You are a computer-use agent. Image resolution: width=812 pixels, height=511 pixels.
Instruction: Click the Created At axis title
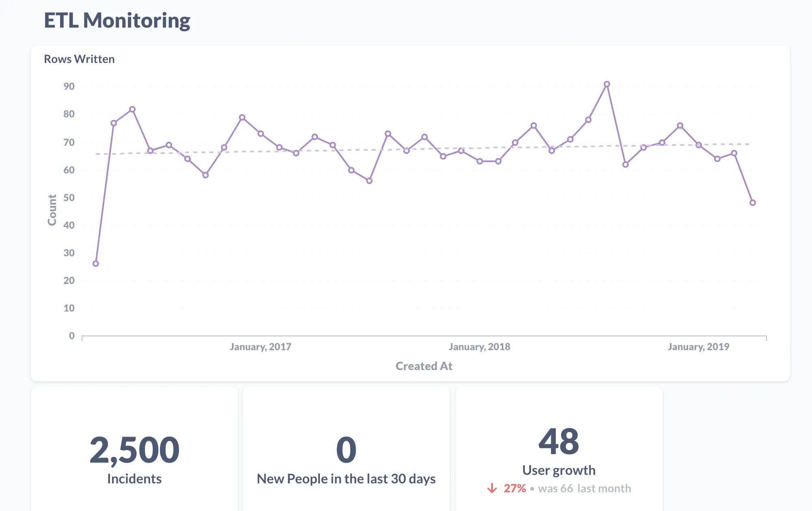click(x=424, y=366)
